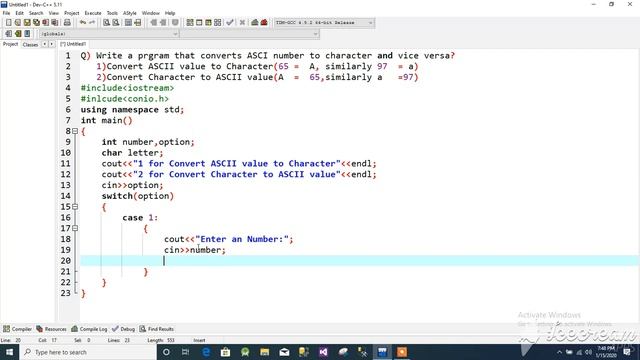The image size is (640, 360).
Task: Redo the last undone edit
Action: [92, 23]
